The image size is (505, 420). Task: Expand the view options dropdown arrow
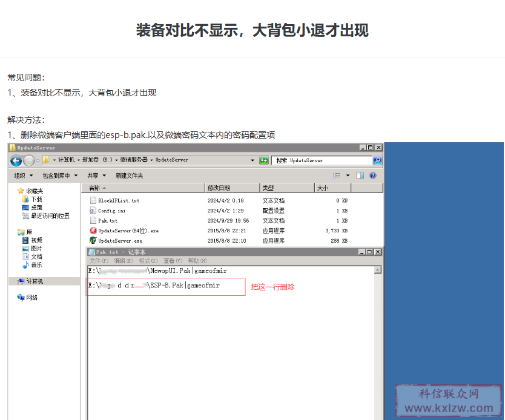click(348, 176)
